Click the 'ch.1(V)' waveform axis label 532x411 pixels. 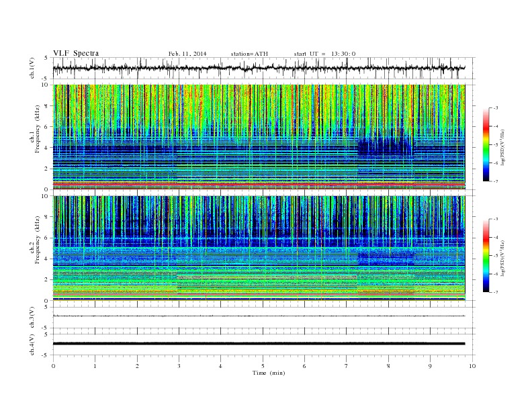click(x=32, y=68)
